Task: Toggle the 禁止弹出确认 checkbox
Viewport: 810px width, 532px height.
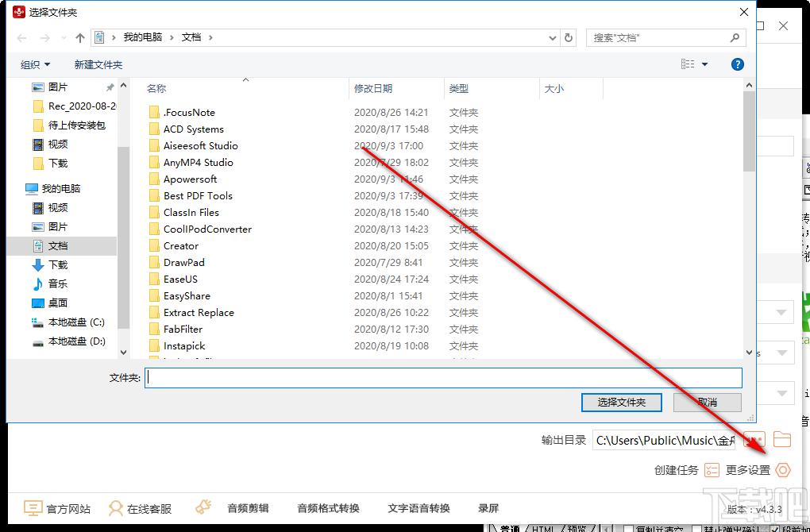Action: coord(697,528)
